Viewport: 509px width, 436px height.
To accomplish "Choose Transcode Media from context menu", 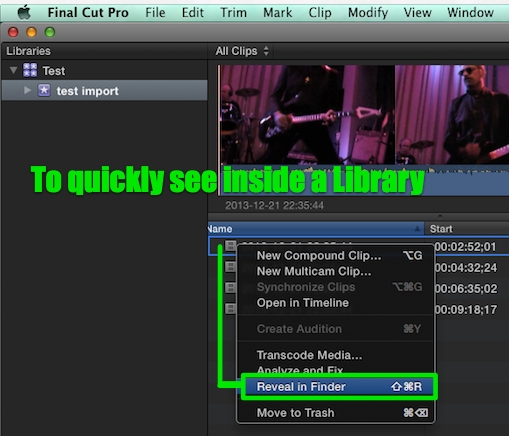I will tap(336, 355).
